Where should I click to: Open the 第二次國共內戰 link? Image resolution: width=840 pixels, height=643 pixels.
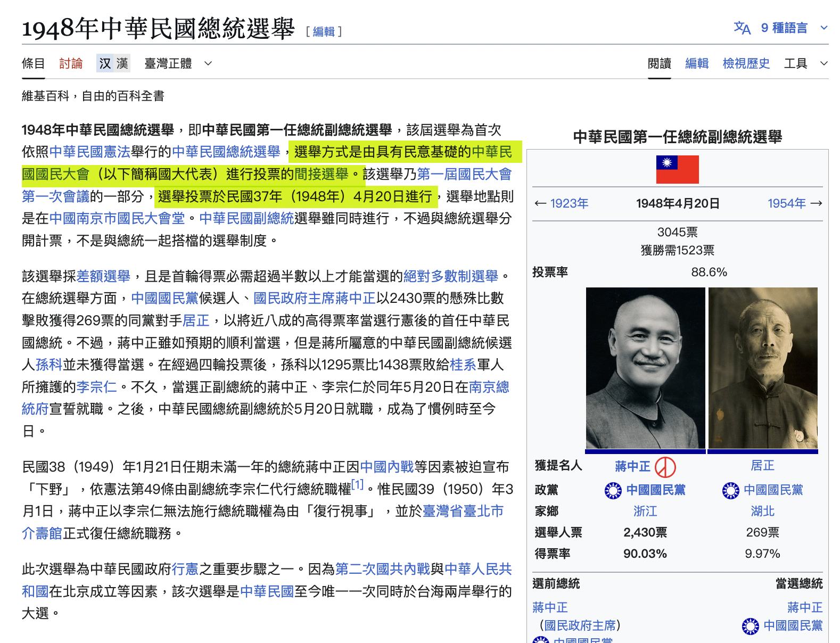[382, 569]
